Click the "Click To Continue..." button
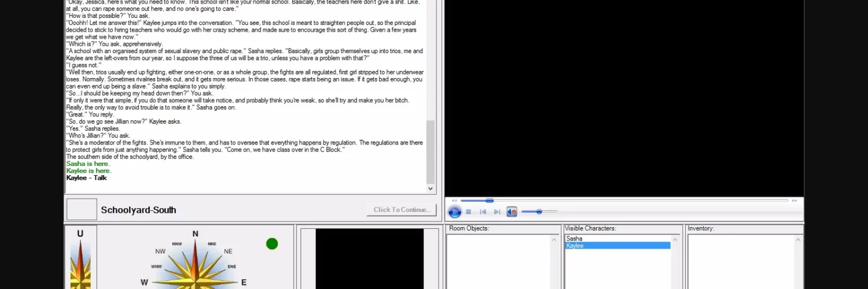 pos(401,210)
